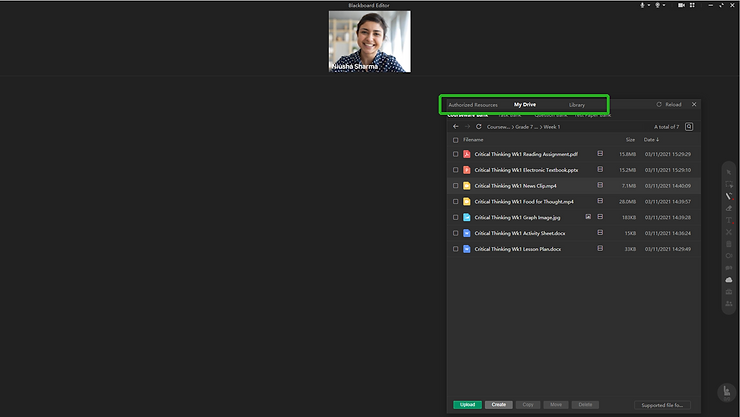Sort files by the Date column
The height and width of the screenshot is (417, 740).
coord(651,140)
